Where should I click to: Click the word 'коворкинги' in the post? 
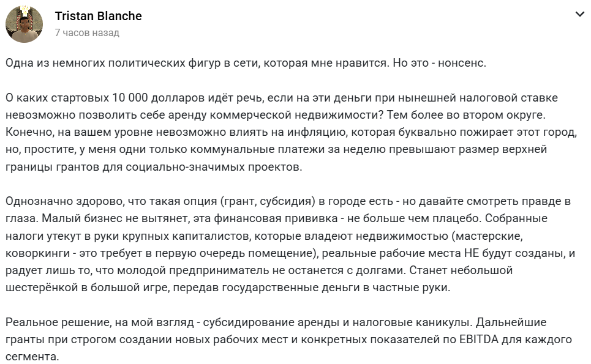click(38, 253)
